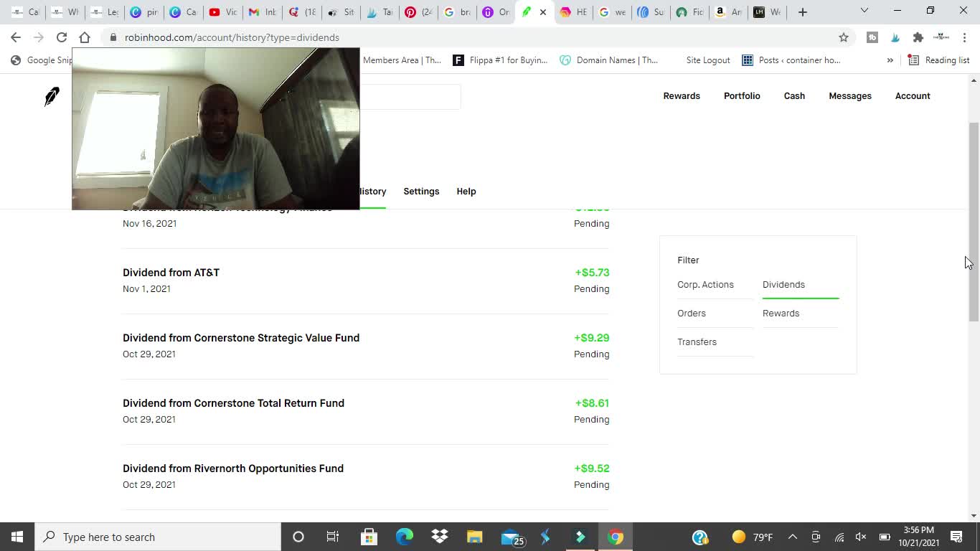
Task: Click the +$5.73 dividend amount
Action: click(x=592, y=273)
